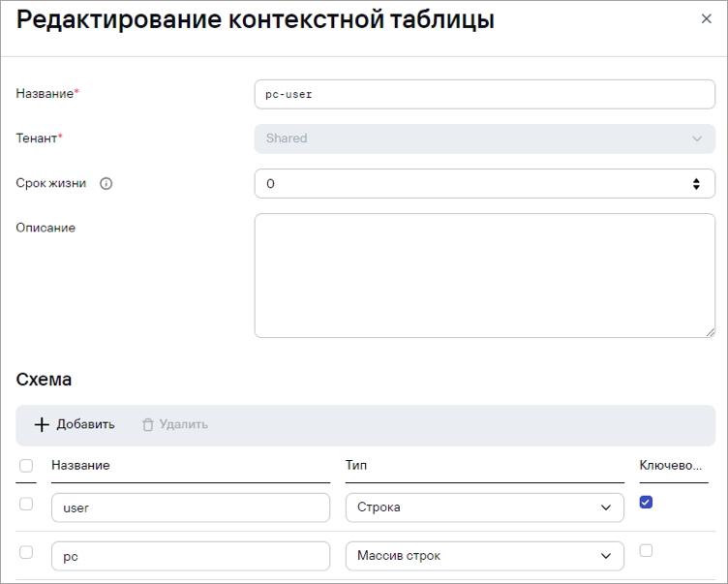Click the Добавить button label
The image size is (728, 584).
[x=85, y=424]
